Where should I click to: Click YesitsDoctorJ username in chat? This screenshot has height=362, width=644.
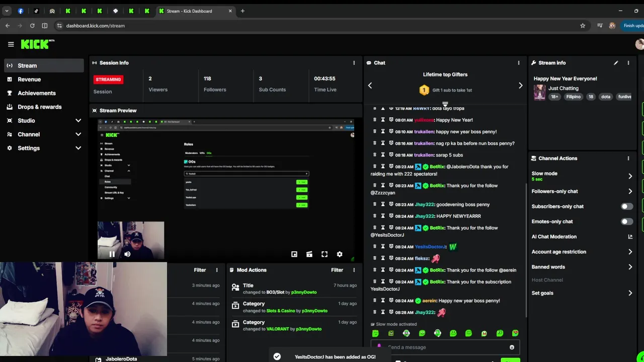pyautogui.click(x=430, y=247)
